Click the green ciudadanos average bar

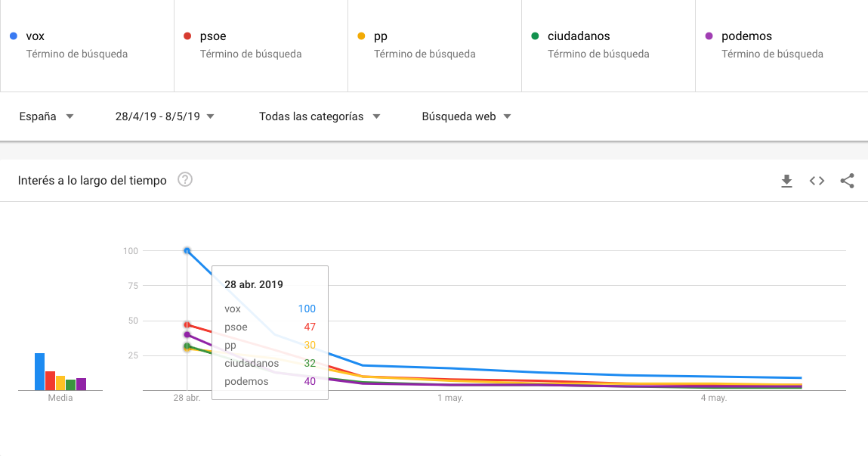pos(71,385)
